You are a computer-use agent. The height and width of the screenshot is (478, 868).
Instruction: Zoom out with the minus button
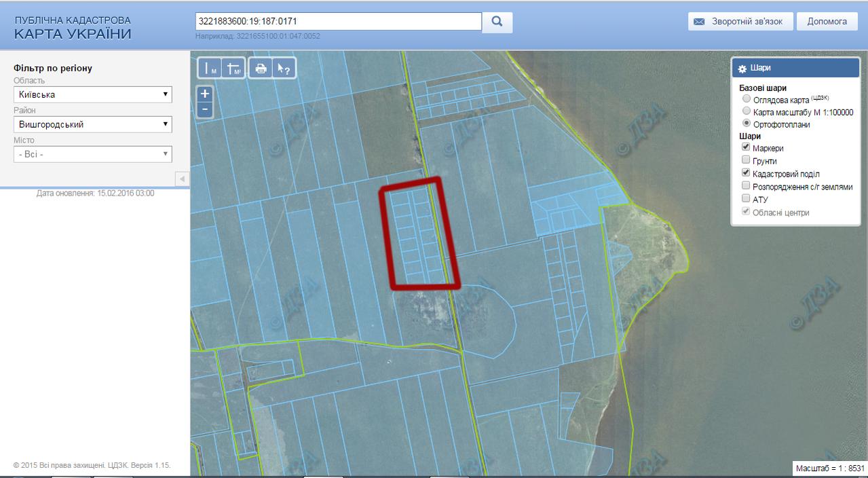pyautogui.click(x=205, y=110)
